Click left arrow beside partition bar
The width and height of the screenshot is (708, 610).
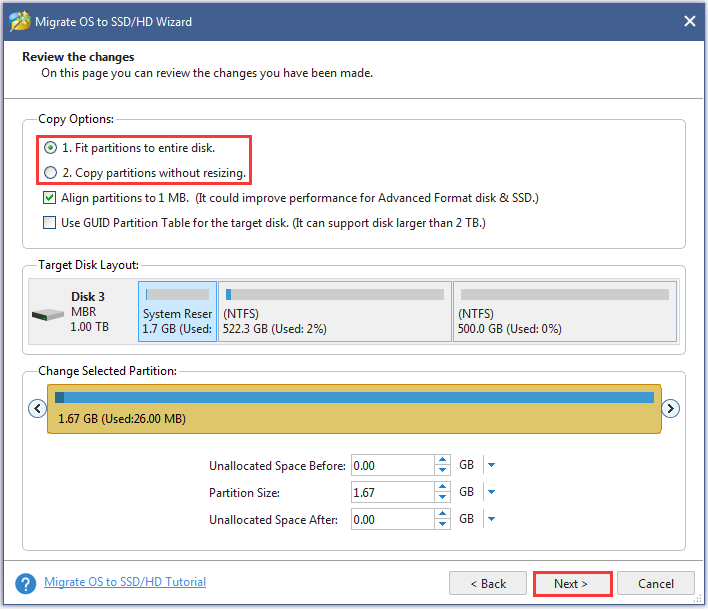tap(37, 409)
